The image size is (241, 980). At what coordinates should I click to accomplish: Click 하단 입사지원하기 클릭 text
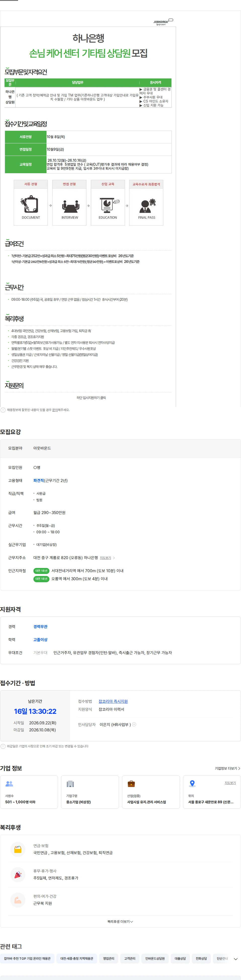pos(91,398)
